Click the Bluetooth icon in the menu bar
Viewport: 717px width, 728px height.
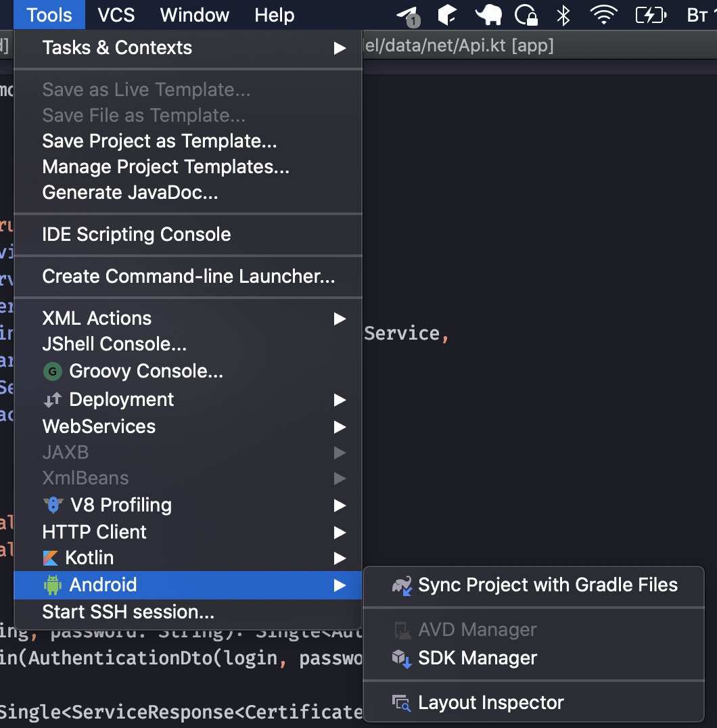[563, 15]
